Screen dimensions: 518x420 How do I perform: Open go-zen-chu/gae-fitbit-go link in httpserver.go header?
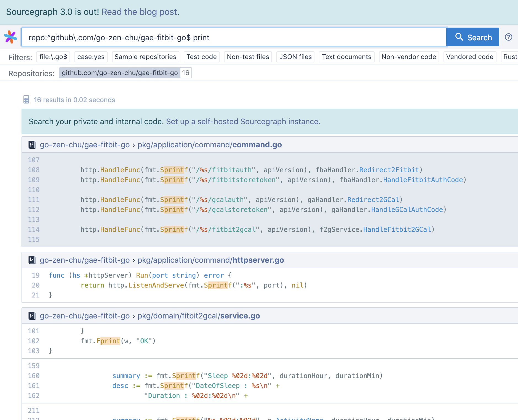[x=85, y=260]
